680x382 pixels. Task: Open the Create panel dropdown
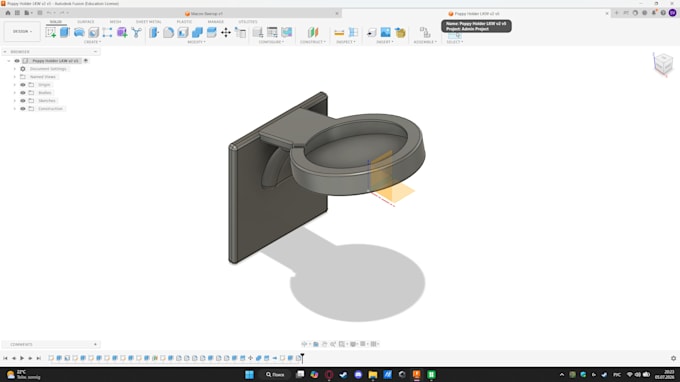point(92,42)
